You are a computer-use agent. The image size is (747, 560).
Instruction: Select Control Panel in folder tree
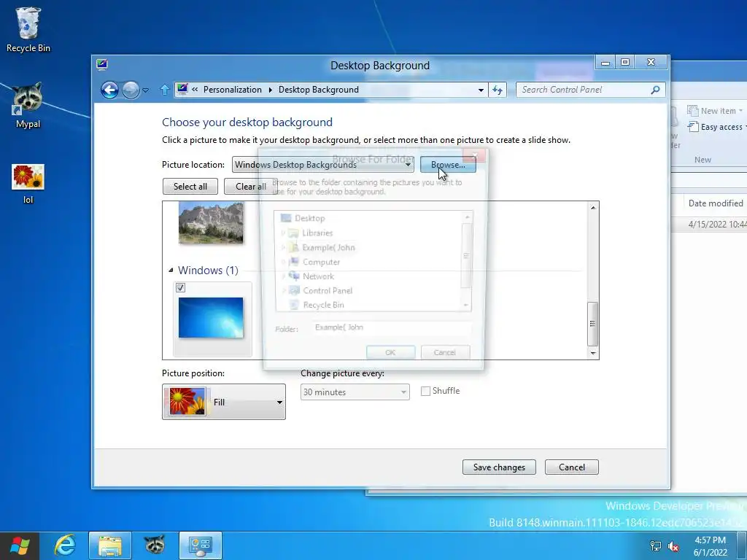(328, 290)
